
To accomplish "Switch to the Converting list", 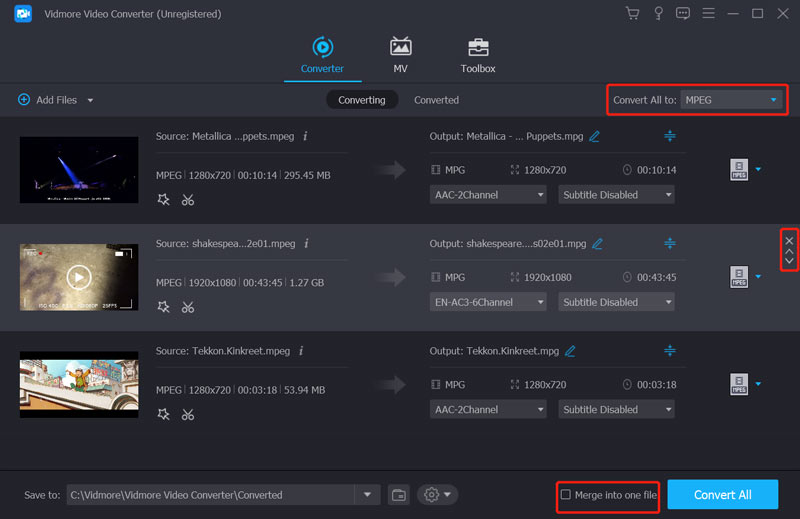I will coord(362,100).
